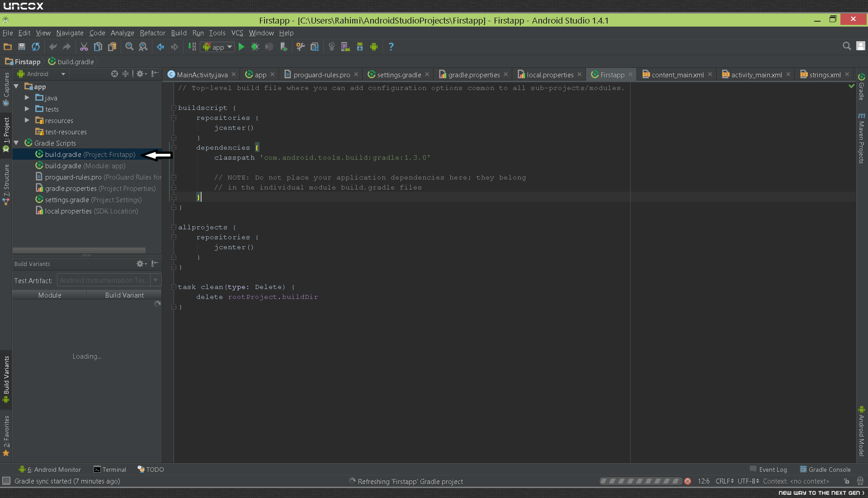Viewport: 868px width, 498px height.
Task: Expand the resources folder node
Action: [x=27, y=120]
